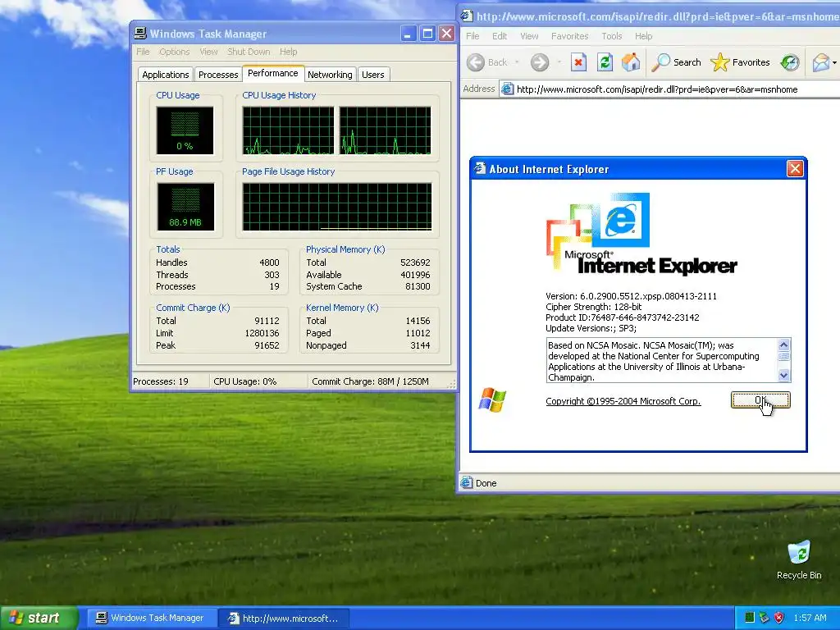Open Internet Explorer Edit menu
This screenshot has width=840, height=630.
500,36
